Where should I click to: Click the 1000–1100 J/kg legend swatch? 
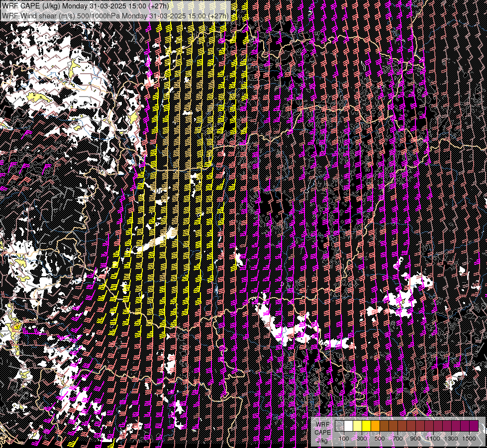click(429, 426)
